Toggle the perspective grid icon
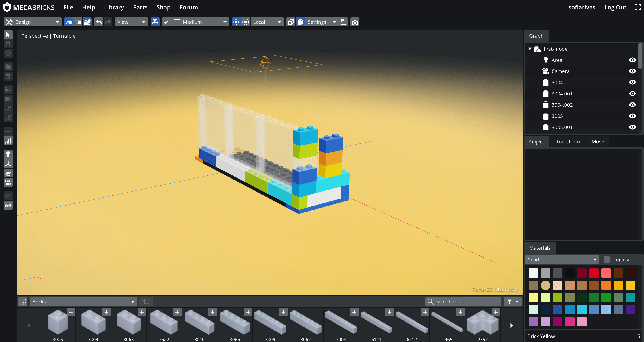Screen dimensions: 644x342 155,22
